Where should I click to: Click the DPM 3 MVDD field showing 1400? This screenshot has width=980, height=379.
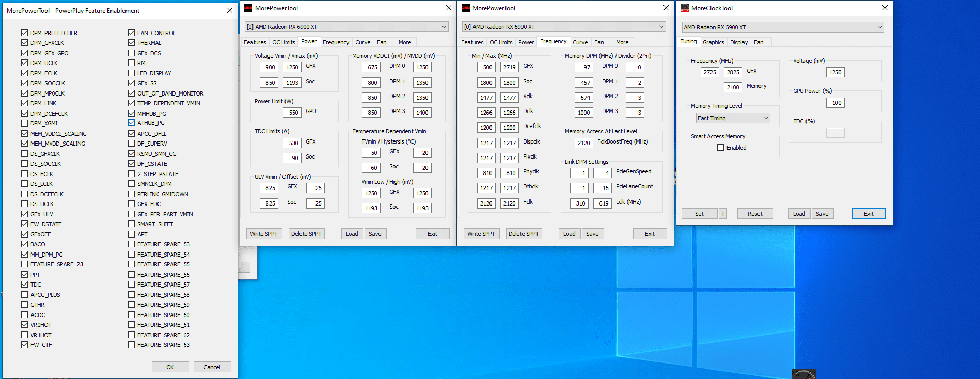coord(422,113)
